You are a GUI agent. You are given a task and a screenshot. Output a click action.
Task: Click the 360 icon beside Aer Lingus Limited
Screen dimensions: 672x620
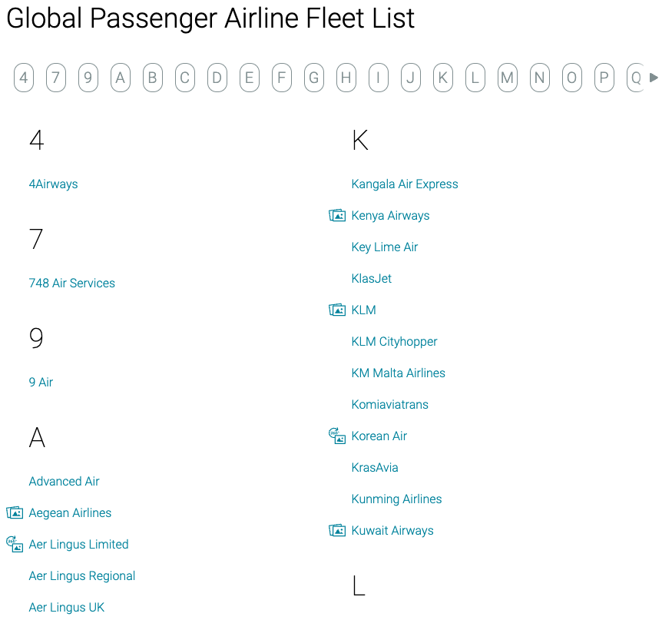(x=15, y=545)
